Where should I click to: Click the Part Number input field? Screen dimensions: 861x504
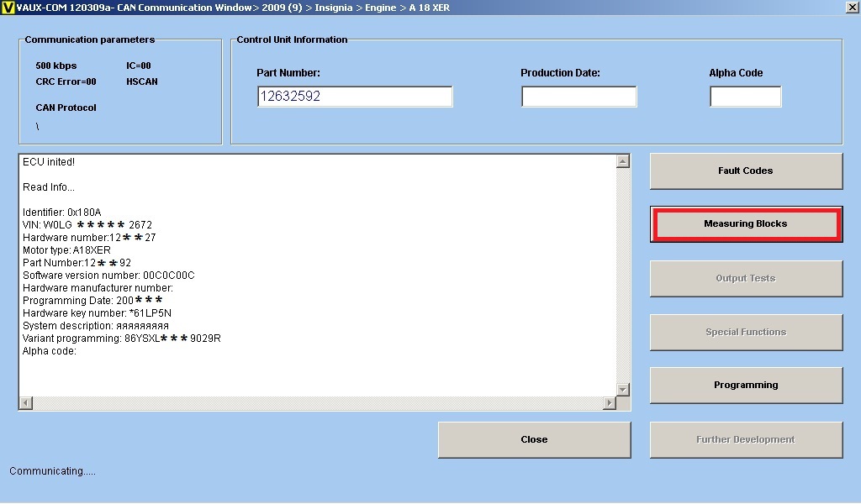(355, 97)
